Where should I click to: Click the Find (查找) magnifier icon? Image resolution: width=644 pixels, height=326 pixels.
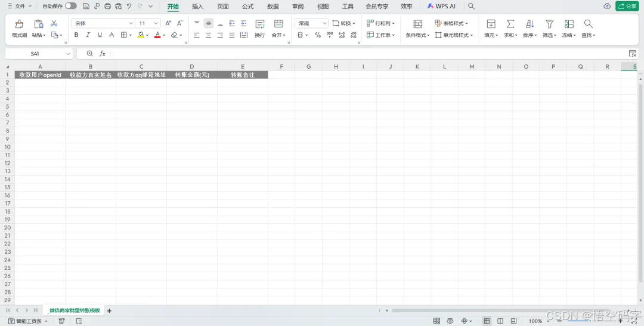(588, 24)
